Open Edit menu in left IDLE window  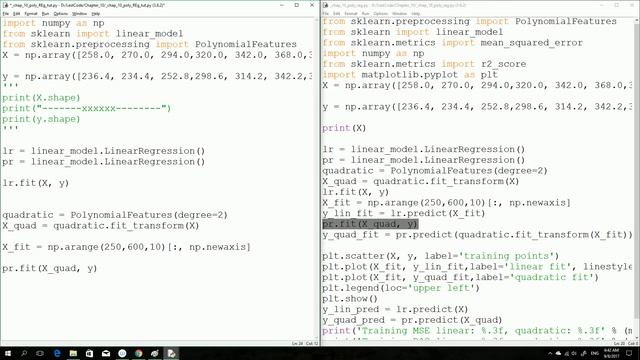16,13
